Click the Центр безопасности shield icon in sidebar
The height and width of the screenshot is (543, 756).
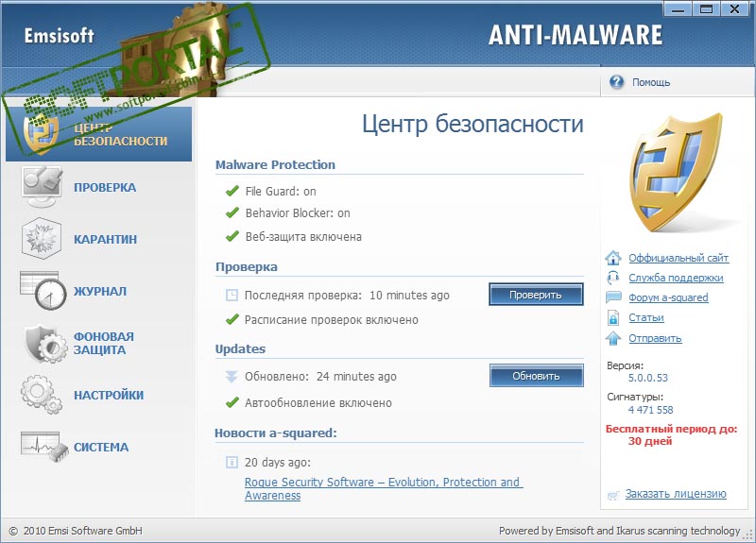point(41,135)
